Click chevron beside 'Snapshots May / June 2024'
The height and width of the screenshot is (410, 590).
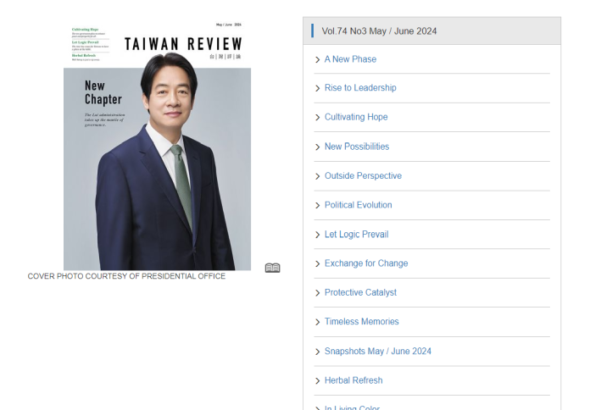(317, 351)
